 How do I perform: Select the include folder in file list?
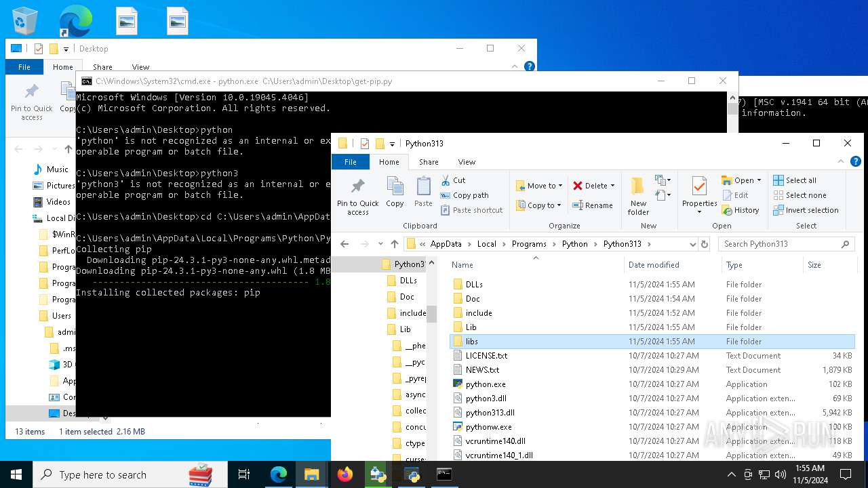click(x=479, y=313)
